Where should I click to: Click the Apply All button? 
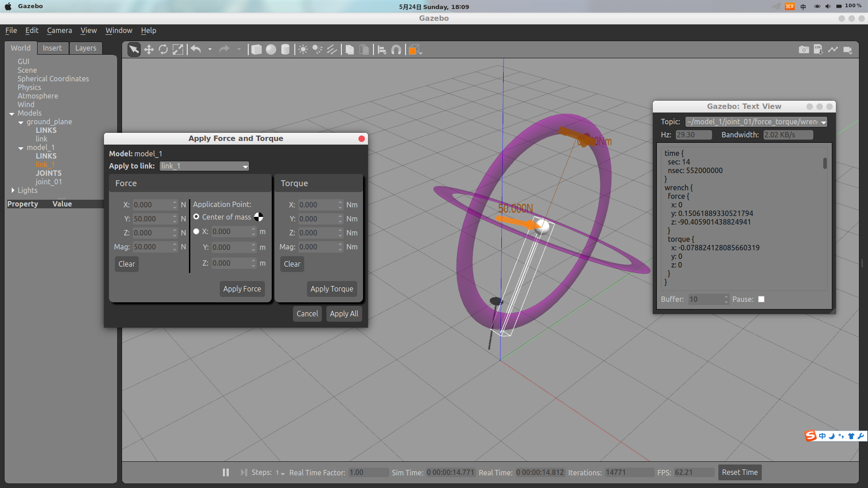(x=344, y=314)
